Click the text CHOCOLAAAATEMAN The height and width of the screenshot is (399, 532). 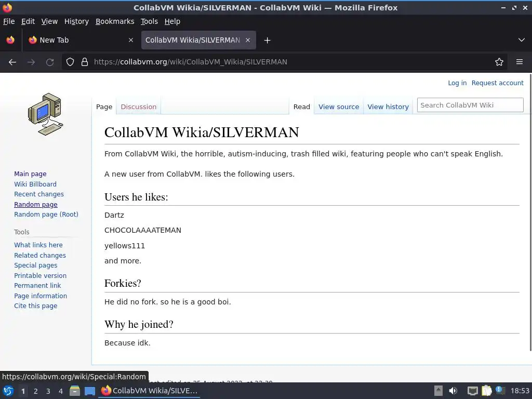coord(143,230)
